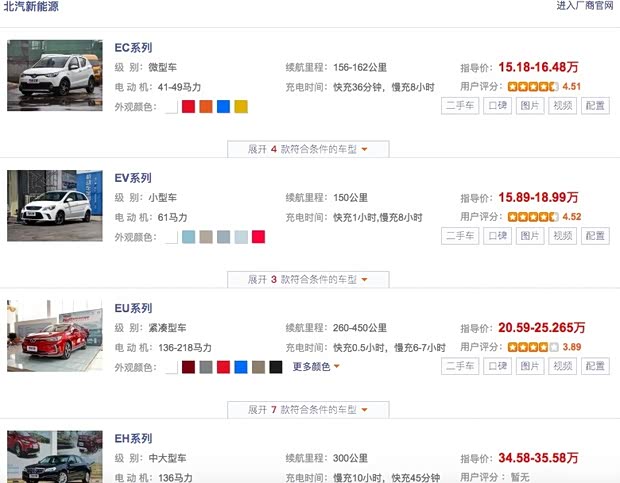Click 中大型车 class value
This screenshot has width=620, height=483.
coord(167,458)
